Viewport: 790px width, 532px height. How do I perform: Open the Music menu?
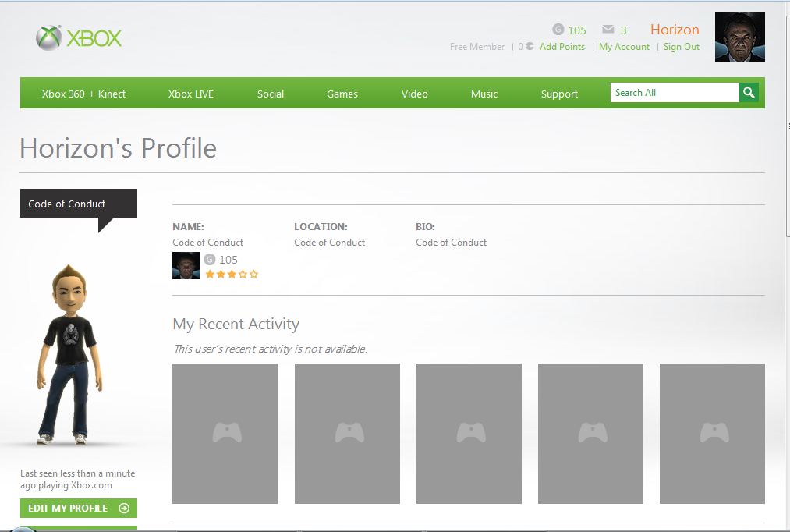[484, 94]
